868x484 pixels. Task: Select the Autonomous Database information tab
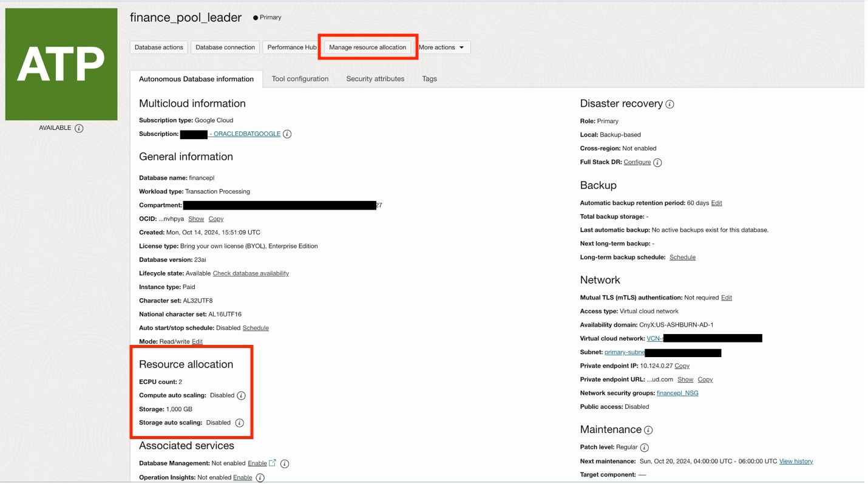click(196, 79)
